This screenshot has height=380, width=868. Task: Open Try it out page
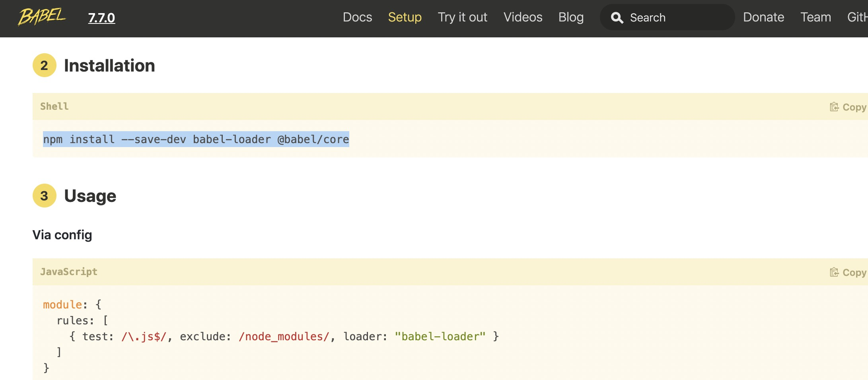tap(462, 17)
